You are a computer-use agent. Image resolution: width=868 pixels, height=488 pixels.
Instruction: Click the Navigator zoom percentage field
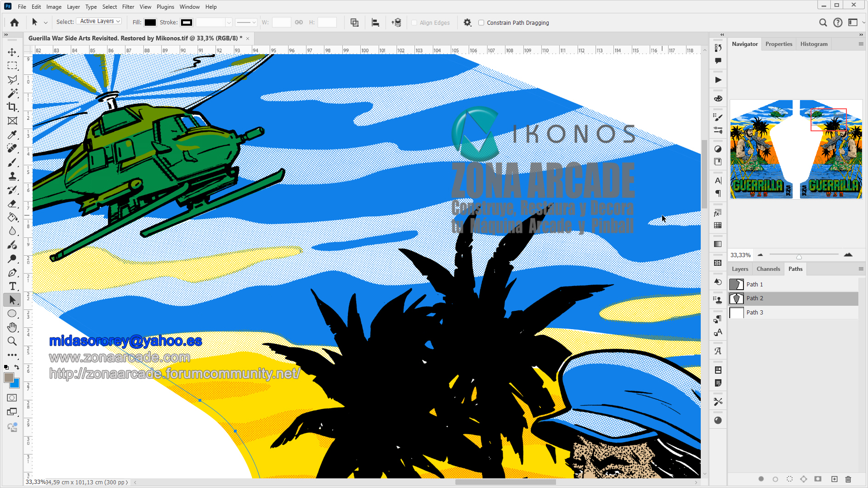(741, 255)
